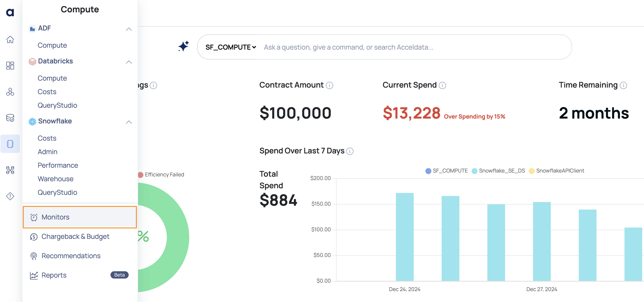This screenshot has width=644, height=302.
Task: Click the Recommendations touch icon
Action: (34, 256)
